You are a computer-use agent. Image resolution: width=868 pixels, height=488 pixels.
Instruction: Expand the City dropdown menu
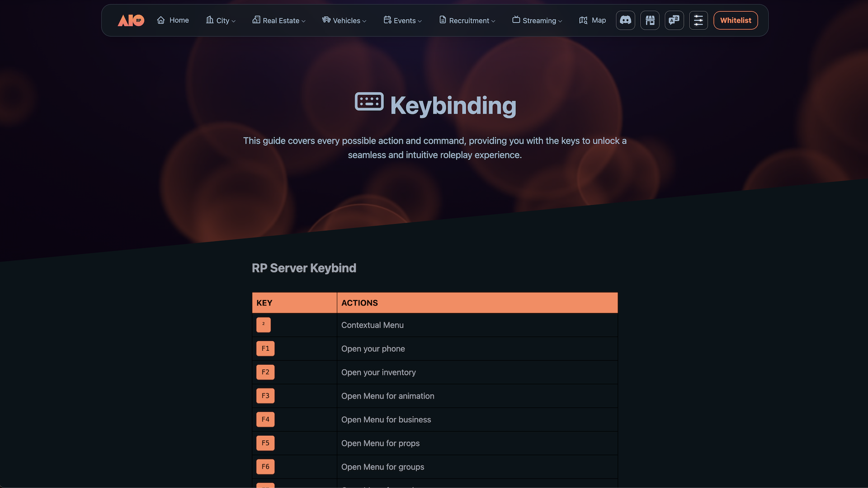221,20
